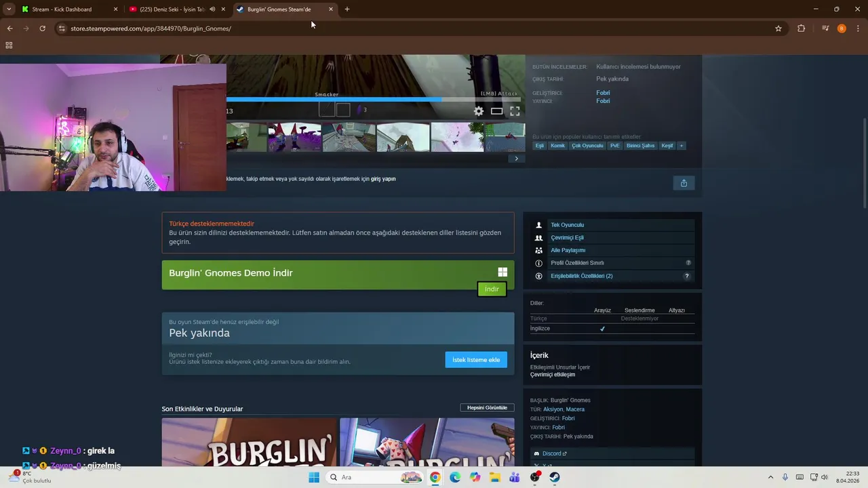Viewport: 868px width, 488px height.
Task: Open publisher Fobri link under YAYINCI
Action: (x=603, y=101)
